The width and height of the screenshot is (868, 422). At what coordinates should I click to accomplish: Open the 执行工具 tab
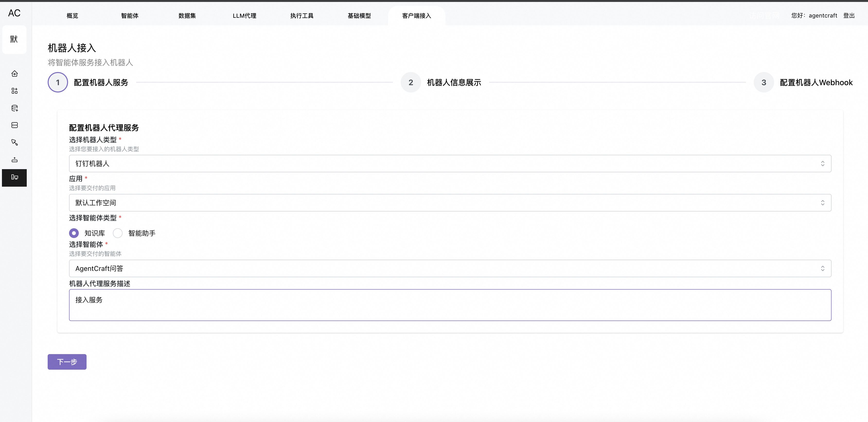[x=301, y=16]
